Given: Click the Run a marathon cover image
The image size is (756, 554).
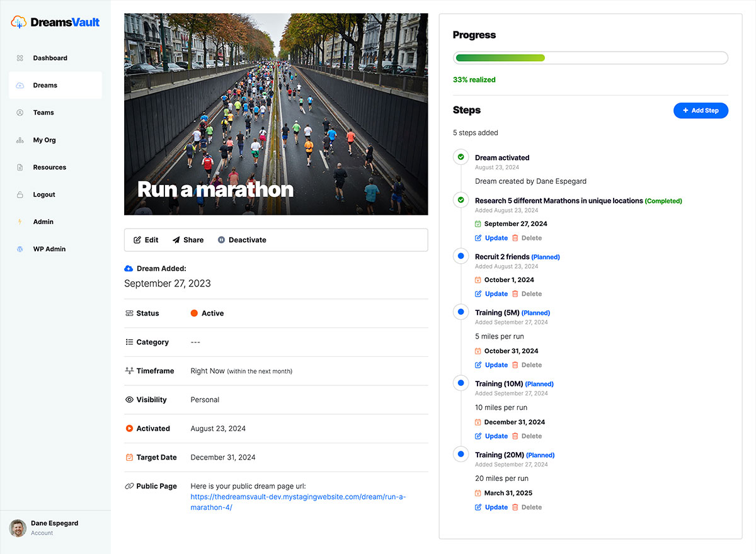Looking at the screenshot, I should (x=276, y=114).
